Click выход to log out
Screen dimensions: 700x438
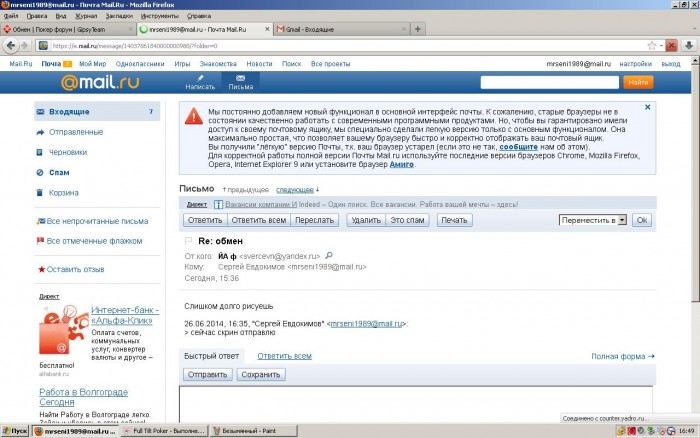(671, 64)
